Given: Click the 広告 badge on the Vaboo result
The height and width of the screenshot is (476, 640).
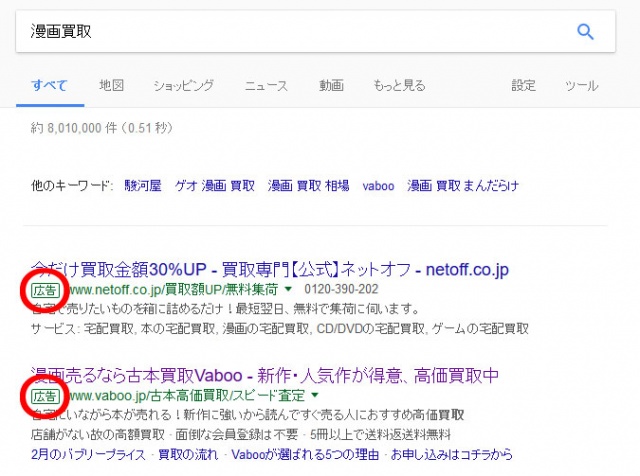Looking at the screenshot, I should tap(45, 396).
